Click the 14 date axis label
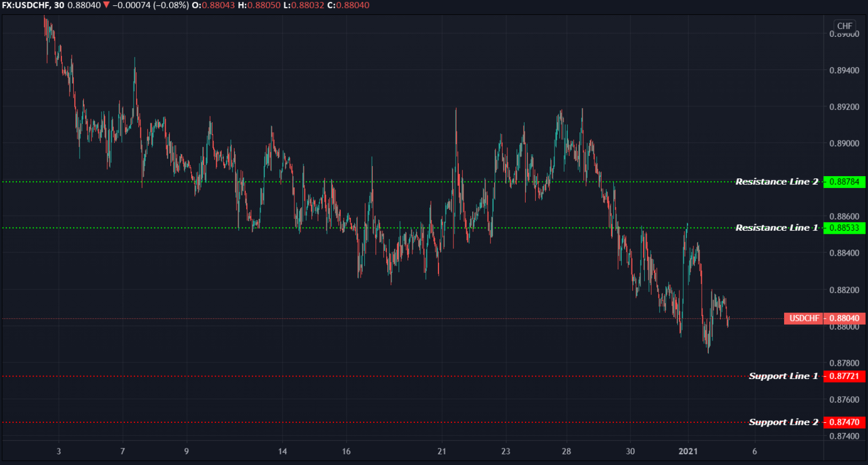 coord(283,452)
